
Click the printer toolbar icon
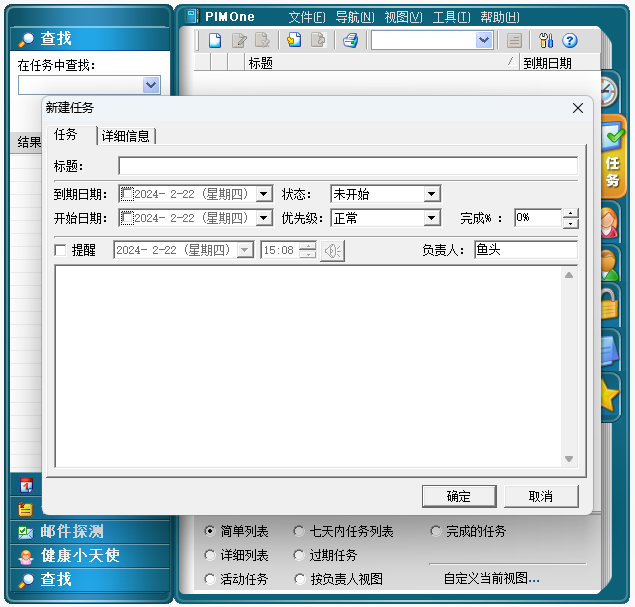pyautogui.click(x=351, y=40)
